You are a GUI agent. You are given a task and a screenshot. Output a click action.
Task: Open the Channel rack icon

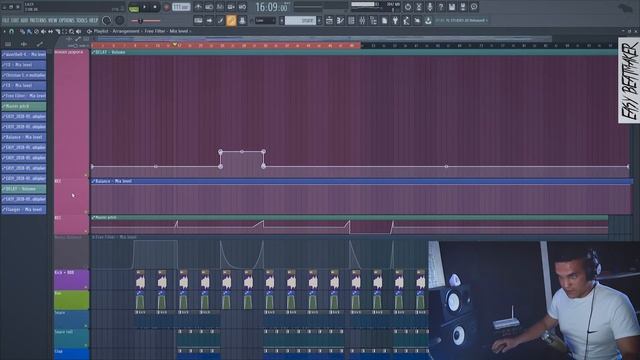351,20
